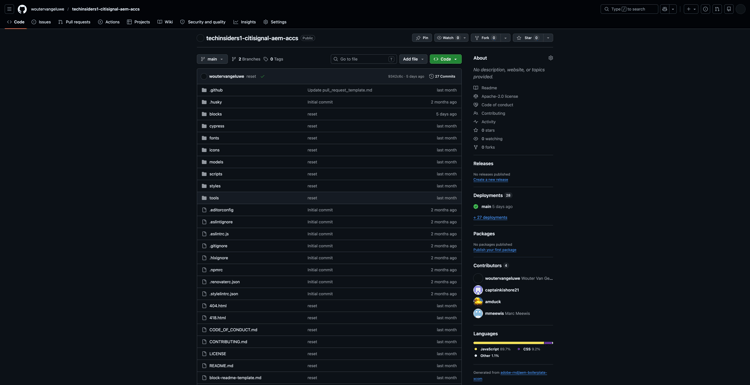Expand the Fork options dropdown arrow

(x=506, y=38)
